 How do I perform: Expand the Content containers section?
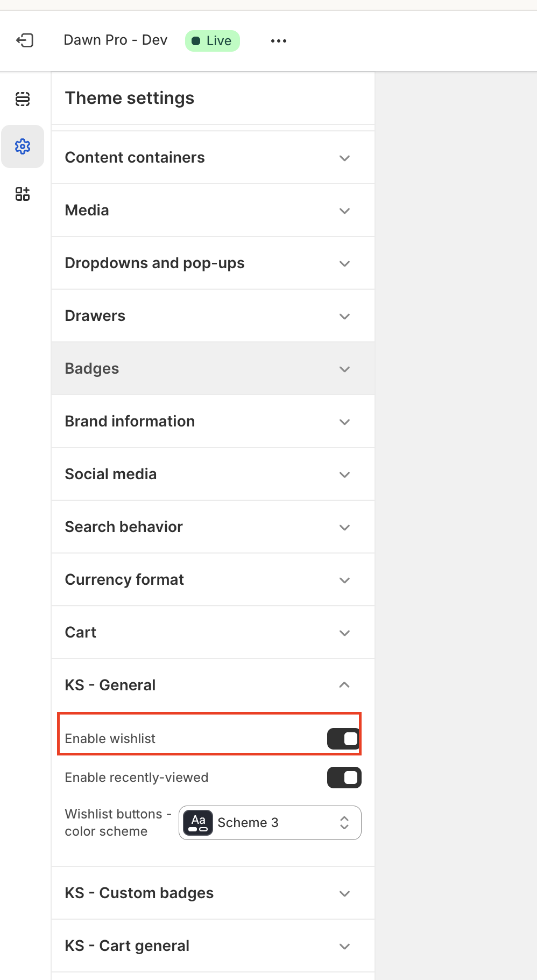click(x=213, y=158)
